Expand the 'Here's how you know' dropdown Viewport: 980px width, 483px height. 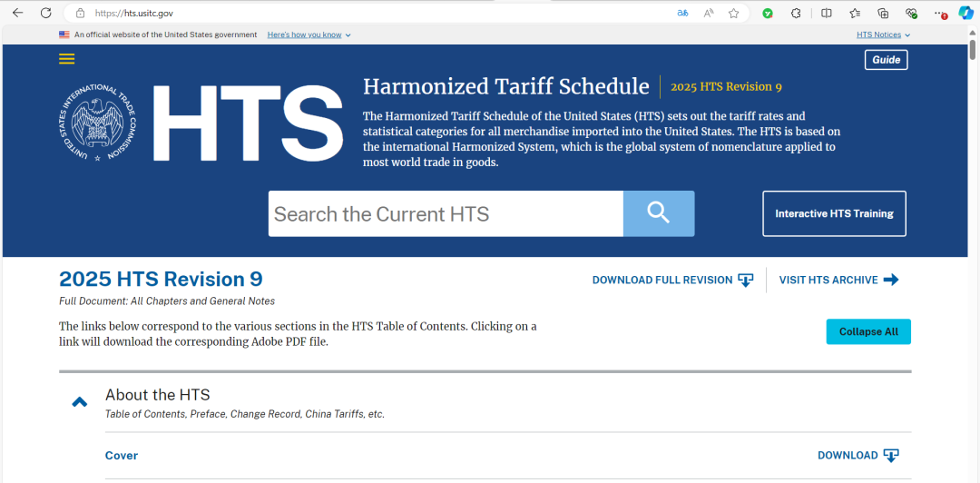click(x=309, y=35)
